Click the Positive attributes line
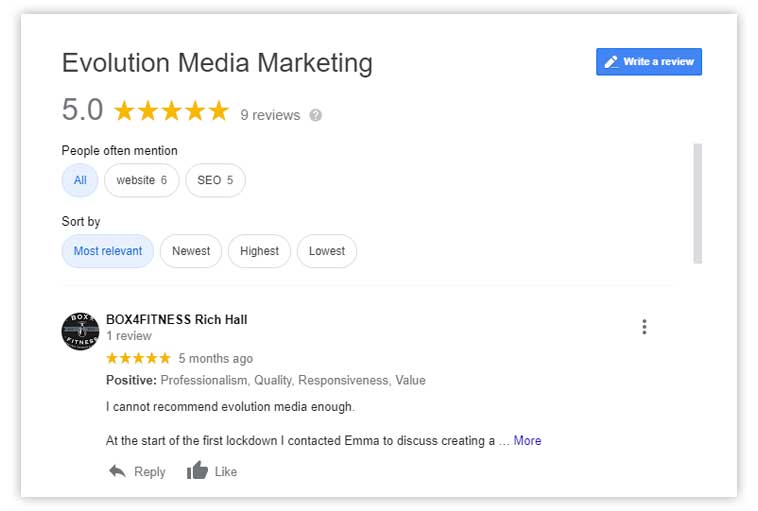 [265, 380]
